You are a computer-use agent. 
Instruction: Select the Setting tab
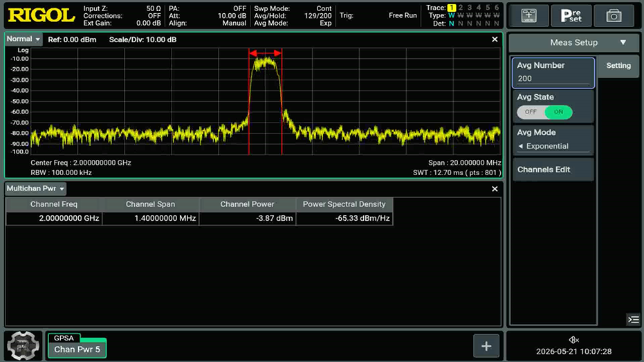[618, 66]
